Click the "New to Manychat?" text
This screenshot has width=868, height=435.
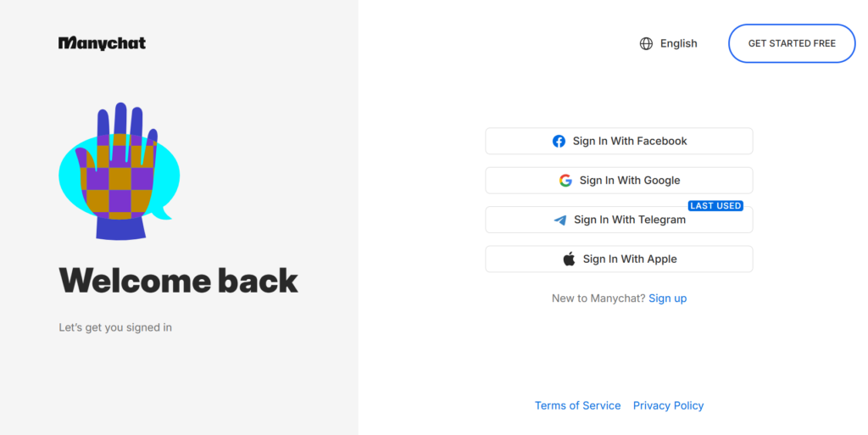coord(598,298)
